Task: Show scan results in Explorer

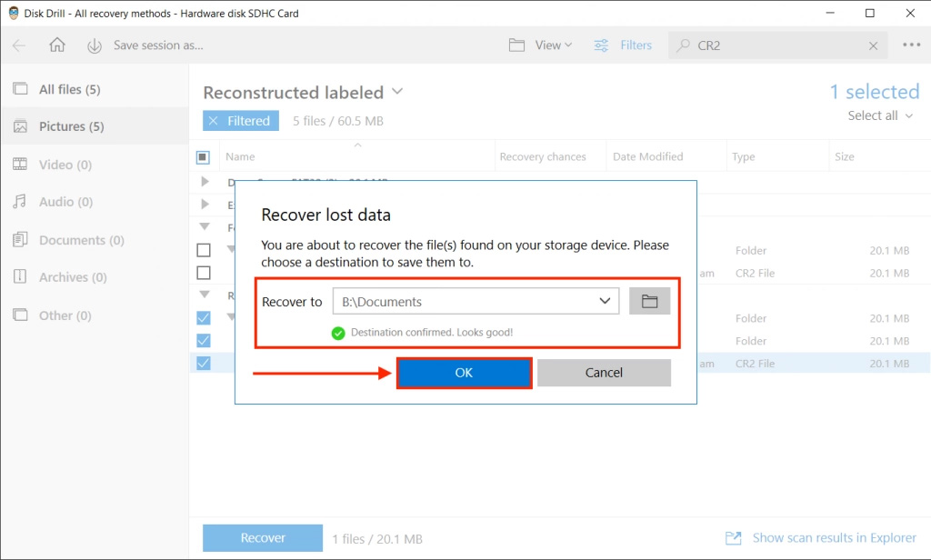Action: pyautogui.click(x=821, y=538)
